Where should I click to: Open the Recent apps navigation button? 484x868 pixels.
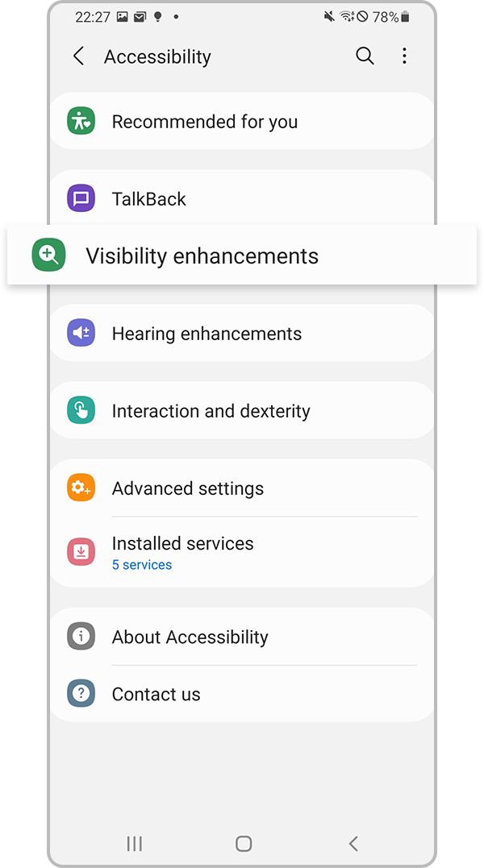tap(135, 844)
